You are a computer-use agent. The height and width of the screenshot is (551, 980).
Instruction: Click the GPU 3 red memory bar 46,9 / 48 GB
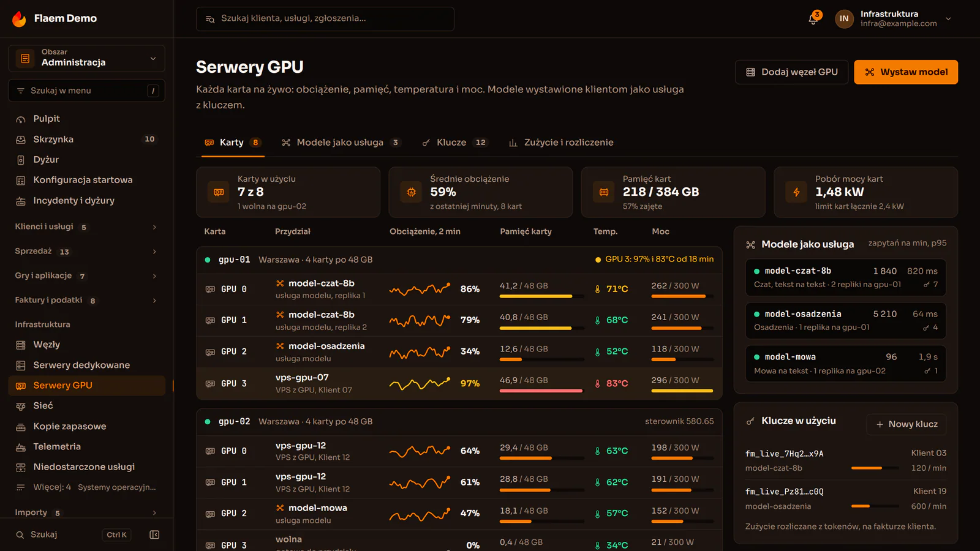(541, 391)
